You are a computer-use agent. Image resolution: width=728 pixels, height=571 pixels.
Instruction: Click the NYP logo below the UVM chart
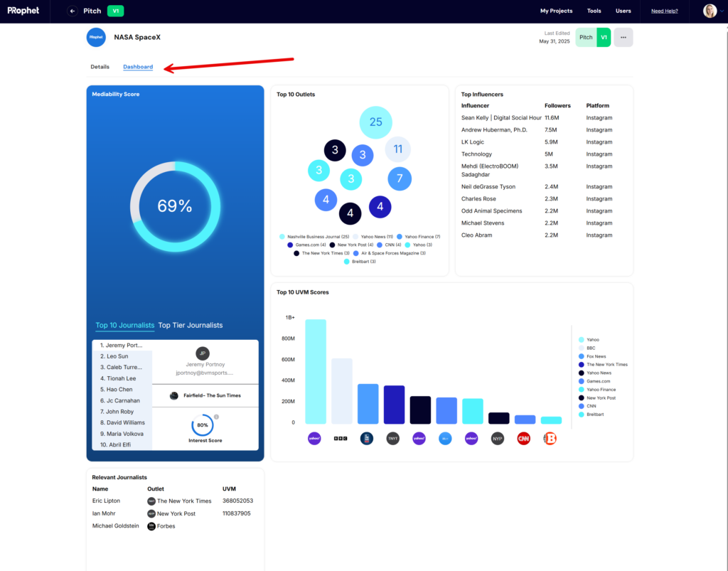[x=497, y=438]
